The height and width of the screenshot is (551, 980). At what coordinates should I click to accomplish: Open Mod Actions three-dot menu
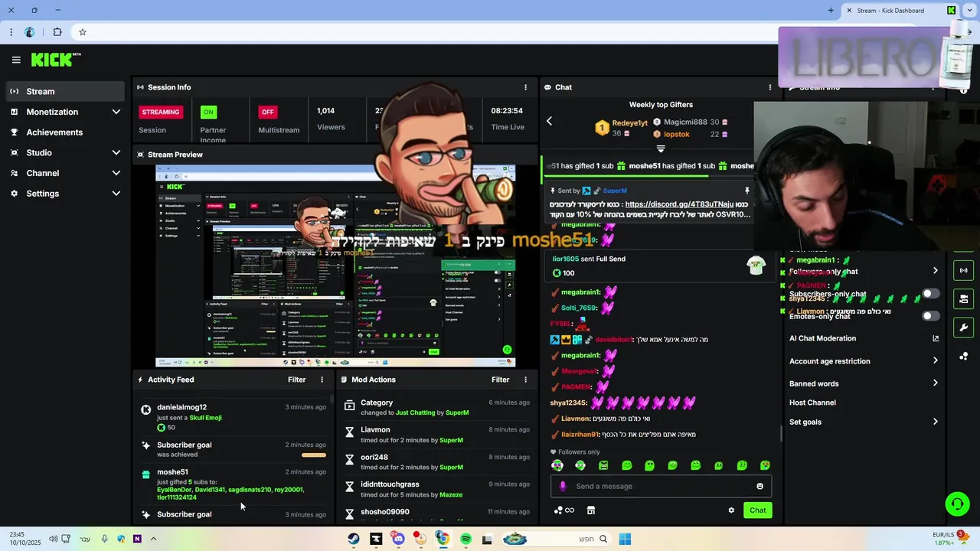[x=525, y=380]
